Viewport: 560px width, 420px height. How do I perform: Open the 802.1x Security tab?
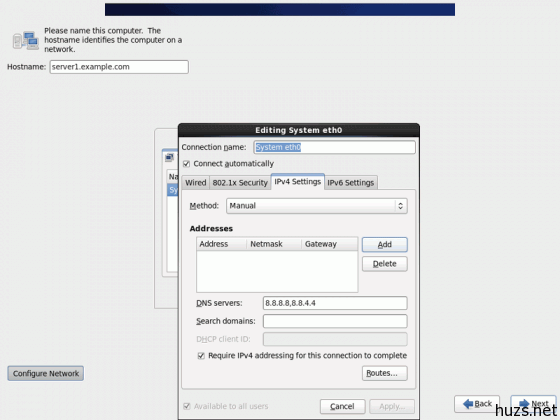240,182
